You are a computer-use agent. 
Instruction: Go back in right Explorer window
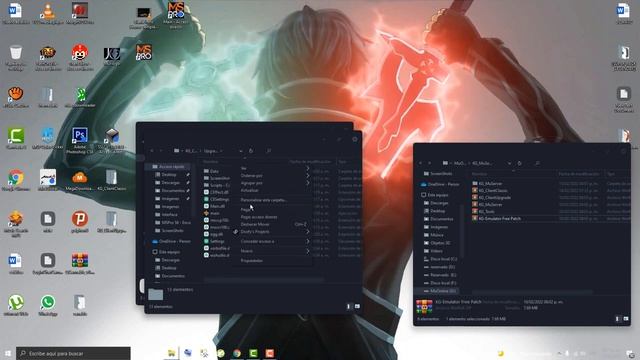point(421,163)
